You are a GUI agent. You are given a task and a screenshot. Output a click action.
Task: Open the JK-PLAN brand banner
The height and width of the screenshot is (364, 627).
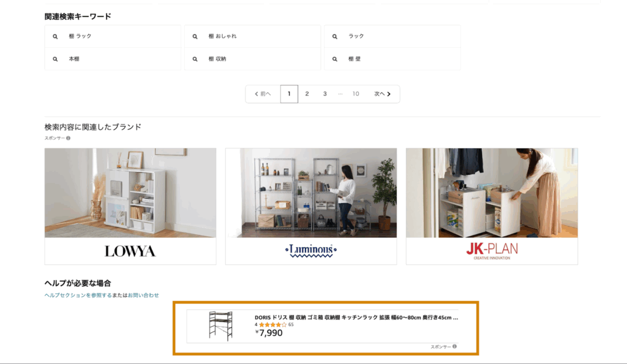coord(492,206)
